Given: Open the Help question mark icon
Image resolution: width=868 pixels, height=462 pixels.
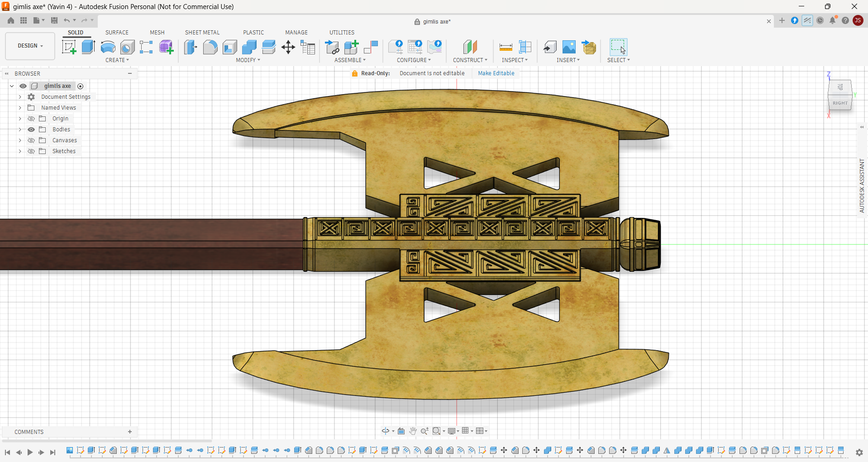Looking at the screenshot, I should 845,20.
